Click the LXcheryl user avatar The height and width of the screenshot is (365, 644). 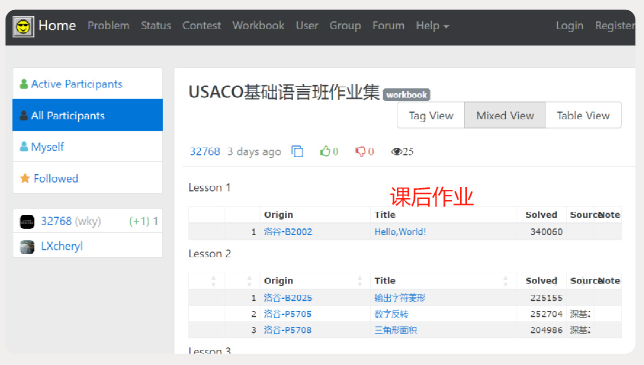point(27,246)
